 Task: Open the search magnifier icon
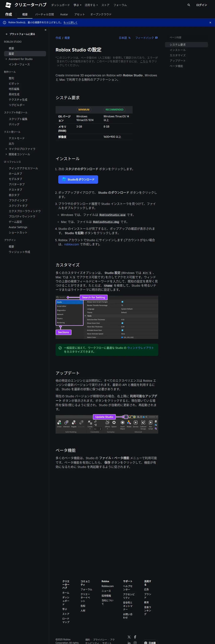tap(189, 5)
